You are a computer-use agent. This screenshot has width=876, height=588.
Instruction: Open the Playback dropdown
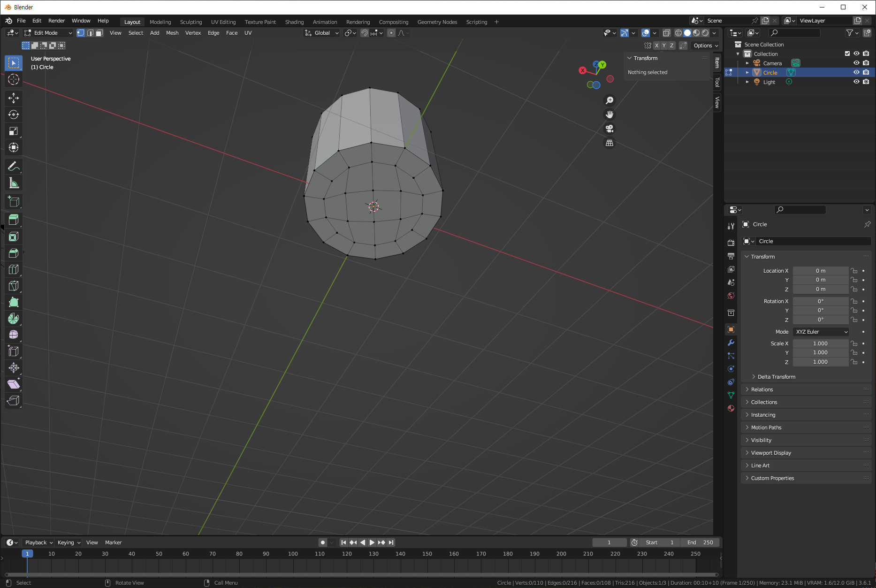tap(38, 542)
